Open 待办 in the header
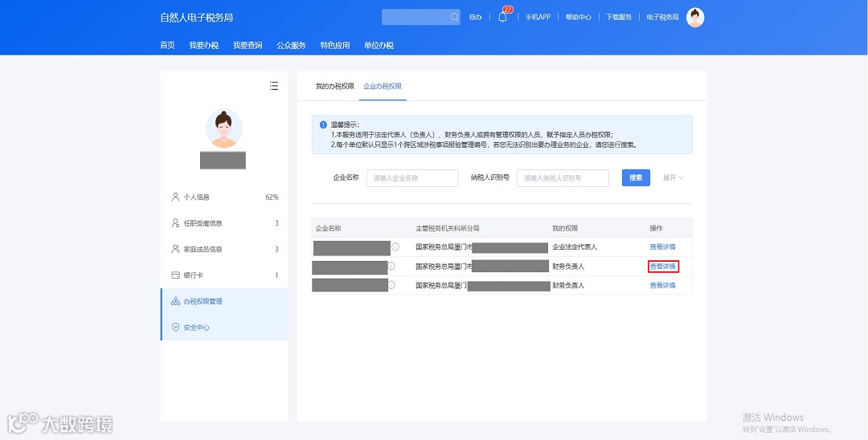Viewport: 868px width, 440px height. 476,17
